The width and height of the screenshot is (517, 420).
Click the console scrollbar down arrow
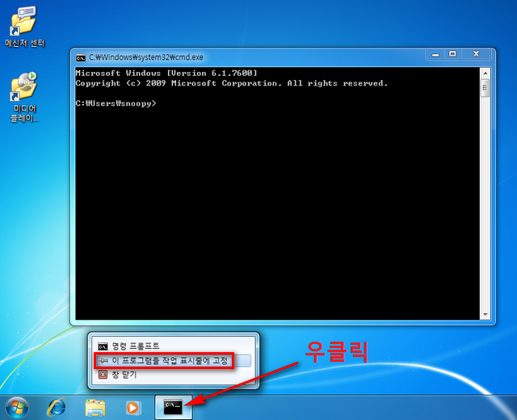click(485, 314)
